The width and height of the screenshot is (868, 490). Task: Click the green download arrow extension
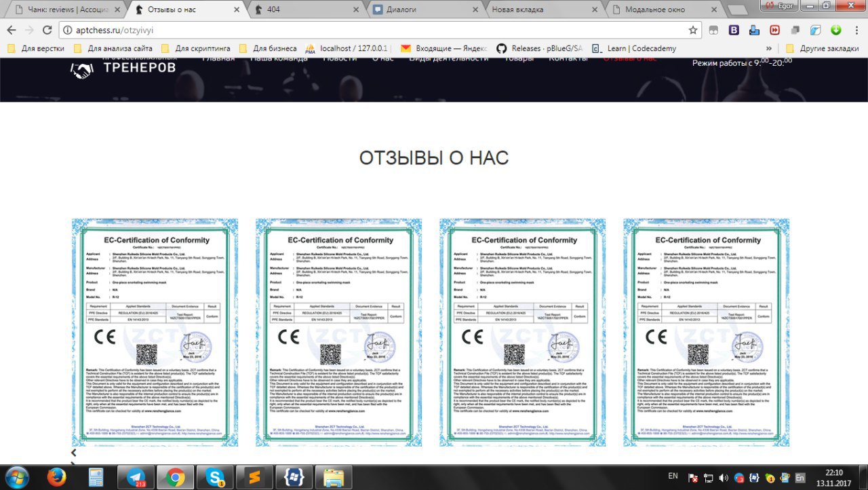[x=836, y=30]
